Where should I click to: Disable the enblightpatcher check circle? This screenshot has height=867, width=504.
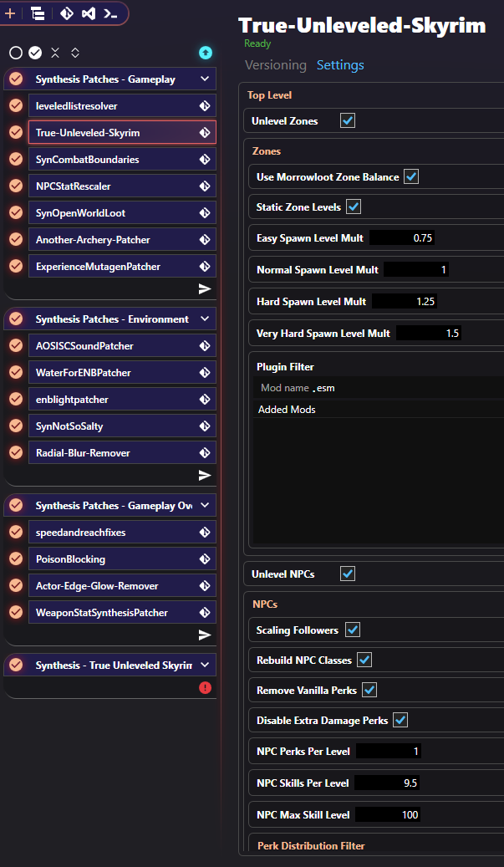click(16, 399)
